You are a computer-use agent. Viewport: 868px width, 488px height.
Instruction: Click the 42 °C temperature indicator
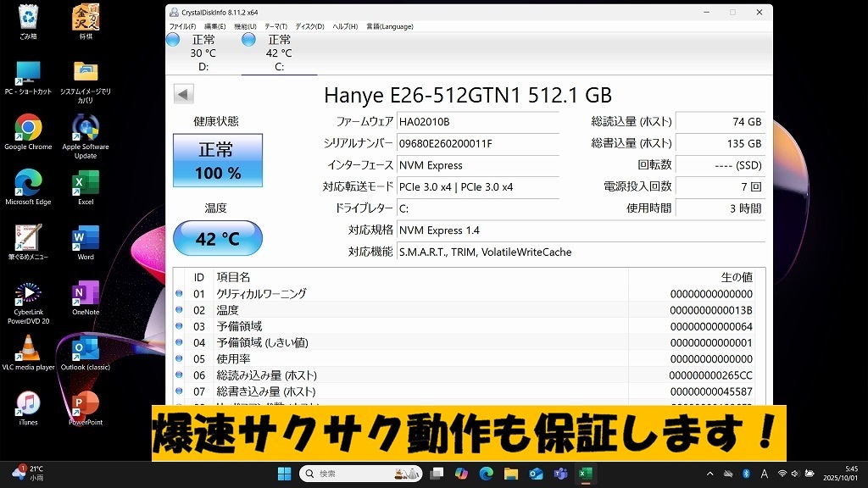coord(217,238)
